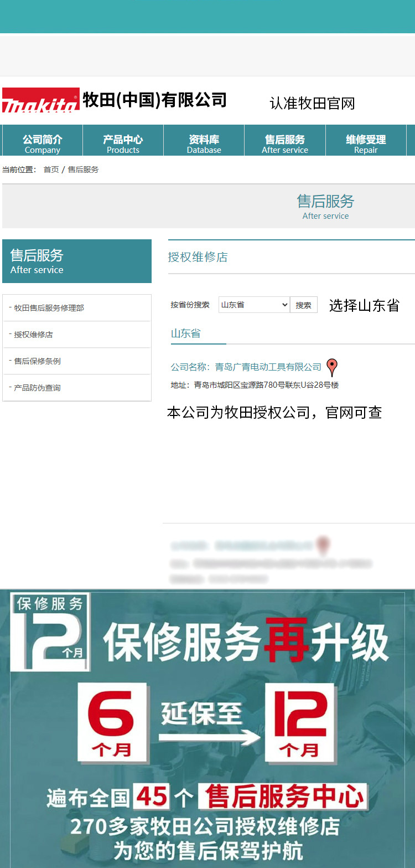Click the 12个月 保修服务 badge
Screen dimensions: 415x868
[50, 631]
